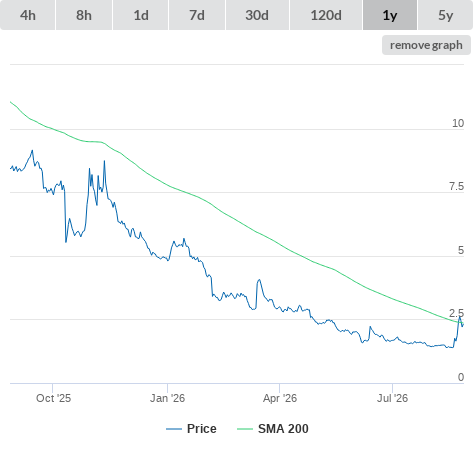Switch to the 8h time range

tap(84, 15)
